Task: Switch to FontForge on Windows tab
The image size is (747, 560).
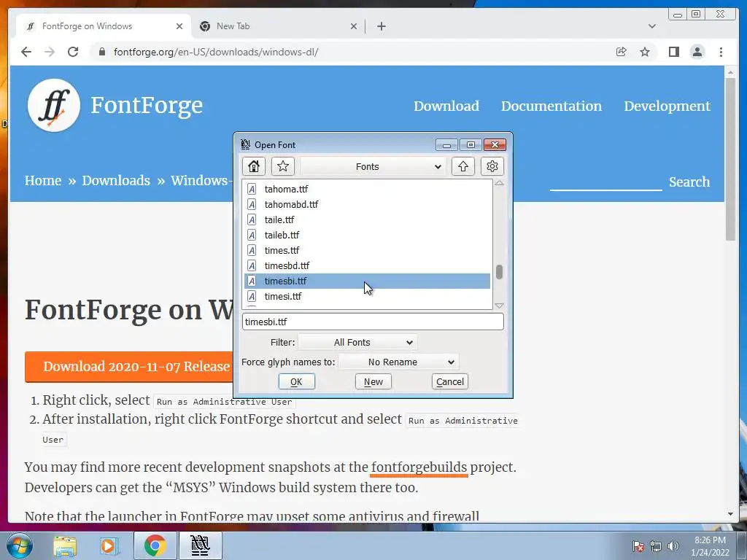Action: click(104, 26)
